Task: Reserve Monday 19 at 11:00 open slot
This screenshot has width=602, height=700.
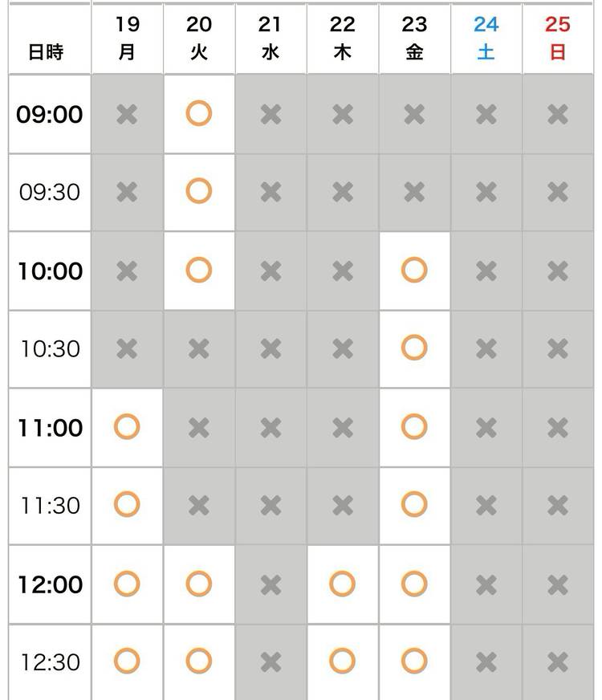Action: tap(127, 427)
